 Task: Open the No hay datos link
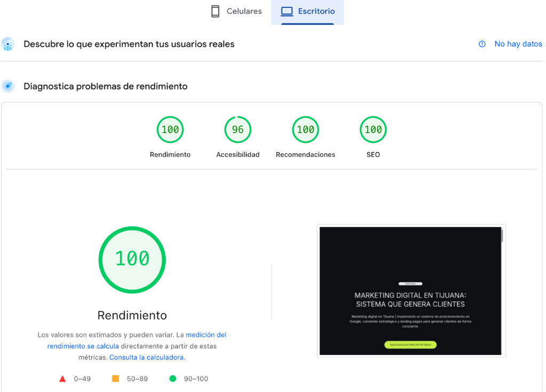click(518, 44)
